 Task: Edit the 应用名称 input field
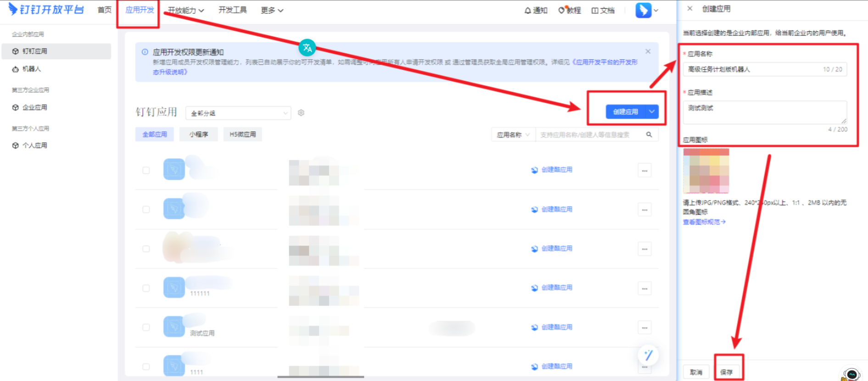pos(765,69)
